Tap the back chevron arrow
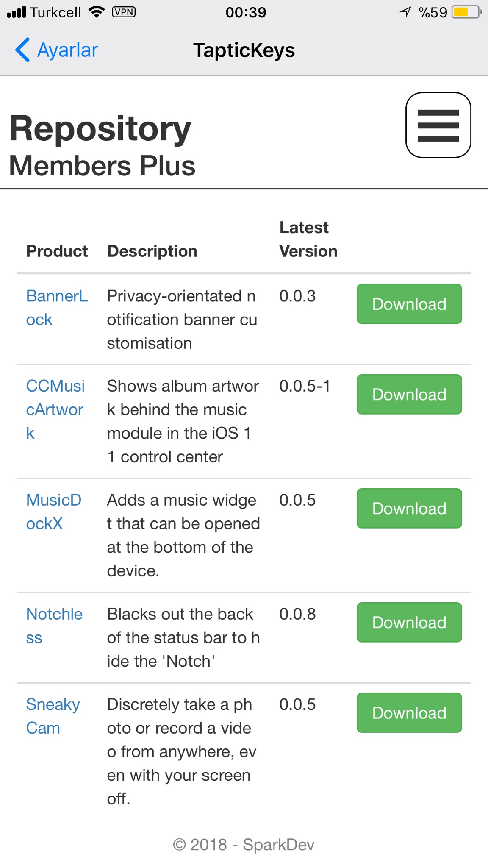 coord(22,50)
